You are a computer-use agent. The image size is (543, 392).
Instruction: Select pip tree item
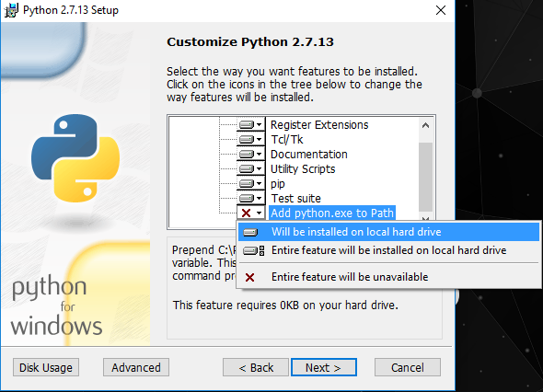coord(278,184)
